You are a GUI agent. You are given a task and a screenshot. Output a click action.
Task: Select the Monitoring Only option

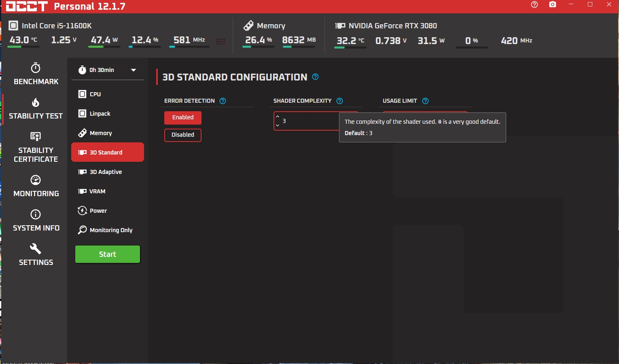(111, 230)
